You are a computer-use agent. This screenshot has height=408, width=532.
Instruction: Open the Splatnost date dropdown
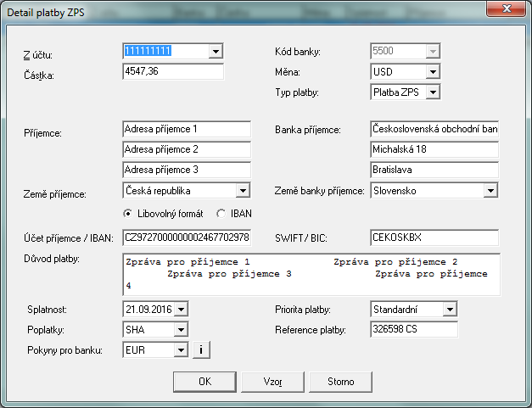pyautogui.click(x=181, y=310)
